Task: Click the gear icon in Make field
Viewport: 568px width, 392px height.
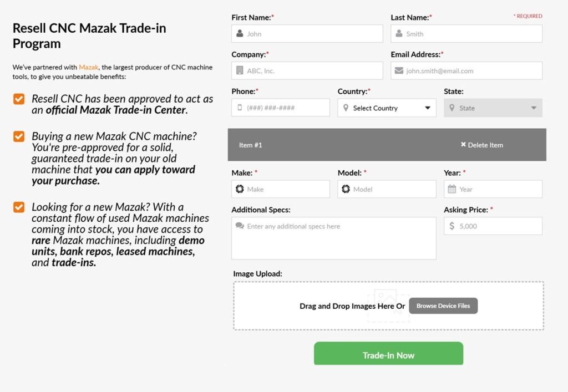Action: coord(240,189)
